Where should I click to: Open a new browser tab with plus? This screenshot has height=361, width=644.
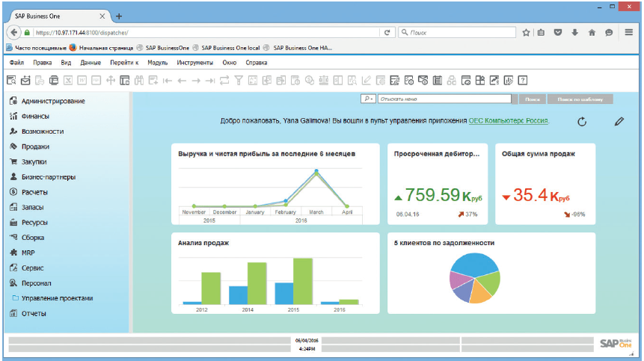119,16
